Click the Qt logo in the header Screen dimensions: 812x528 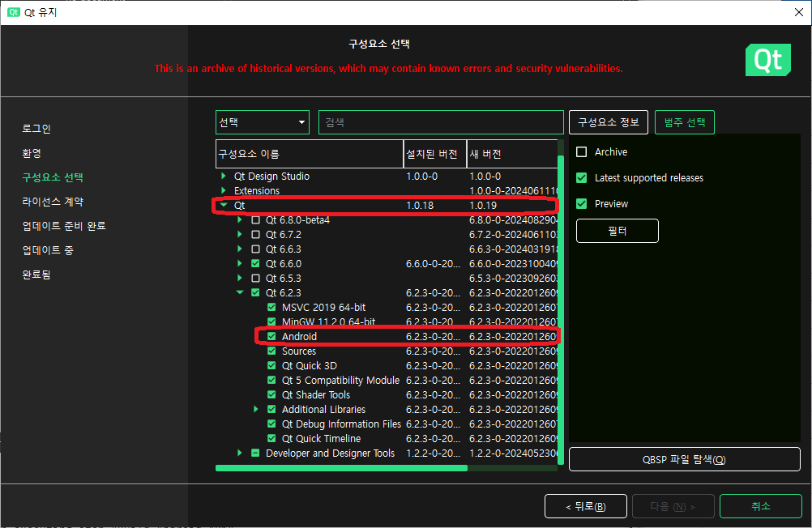[x=768, y=60]
